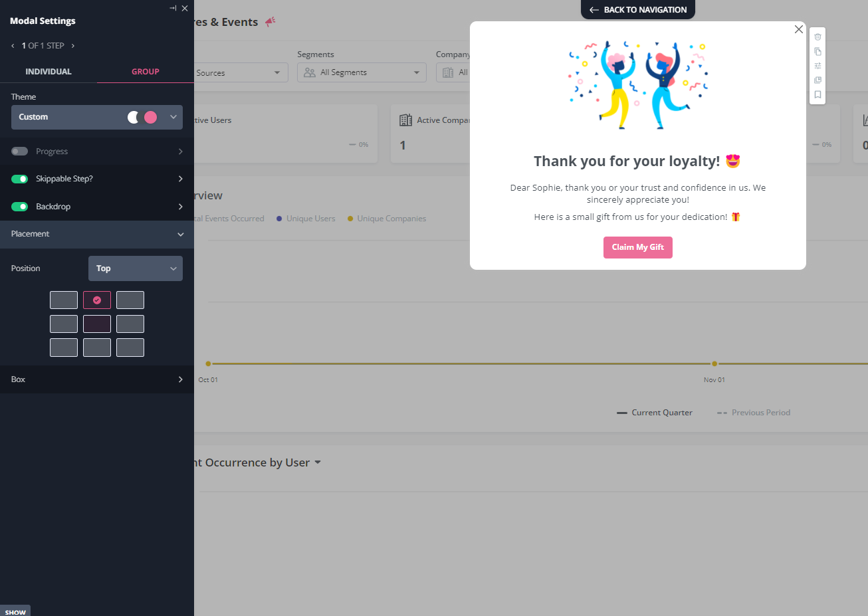Open modal settings via the sliders icon

point(817,66)
